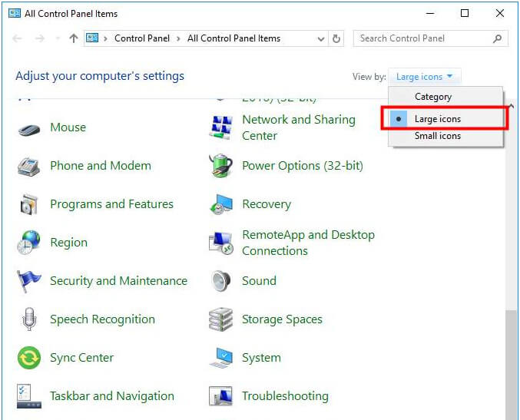Expand the chevron after Control Panel breadcrumb
520x420 pixels.
(178, 39)
